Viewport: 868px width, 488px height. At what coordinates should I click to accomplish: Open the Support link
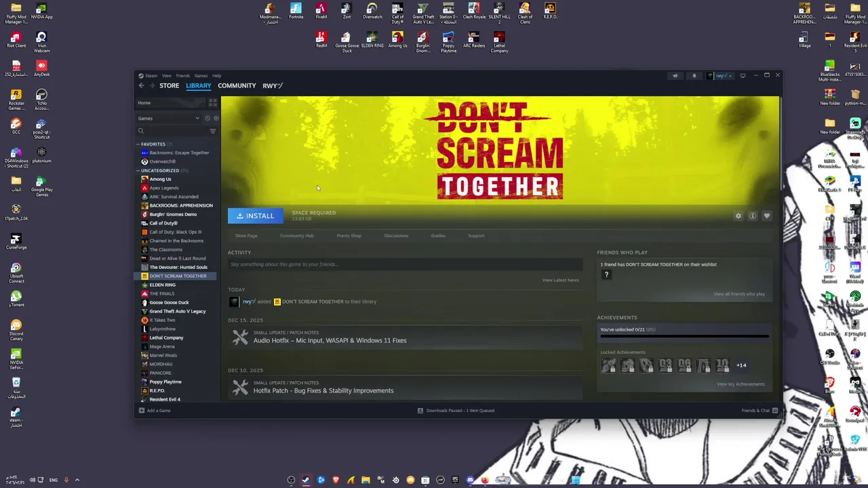coord(476,236)
